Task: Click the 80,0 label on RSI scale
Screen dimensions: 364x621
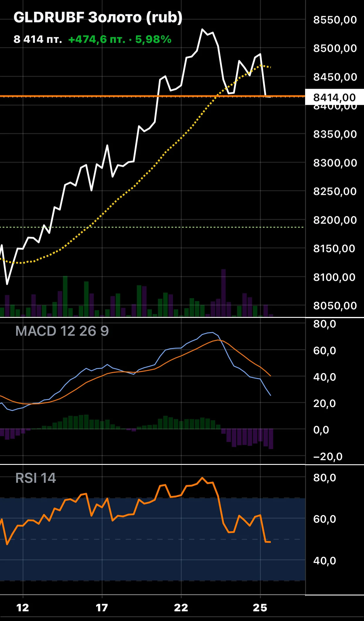Action: click(x=325, y=478)
